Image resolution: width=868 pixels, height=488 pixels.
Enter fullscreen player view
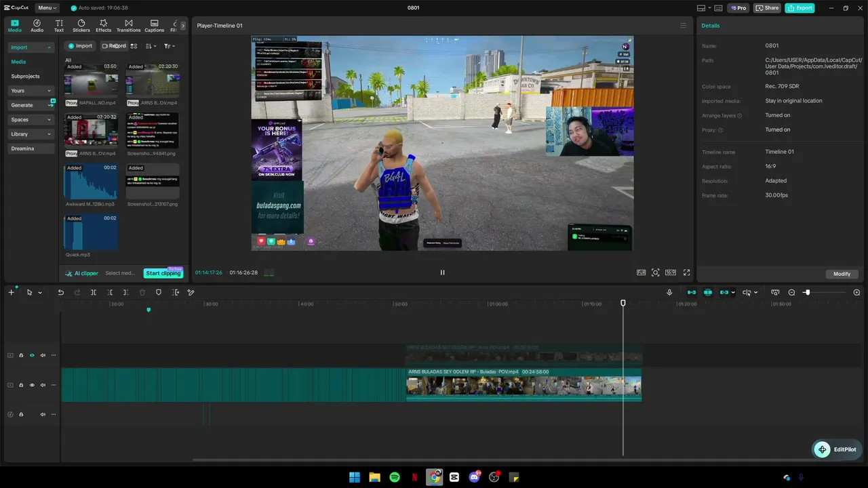[x=686, y=272]
